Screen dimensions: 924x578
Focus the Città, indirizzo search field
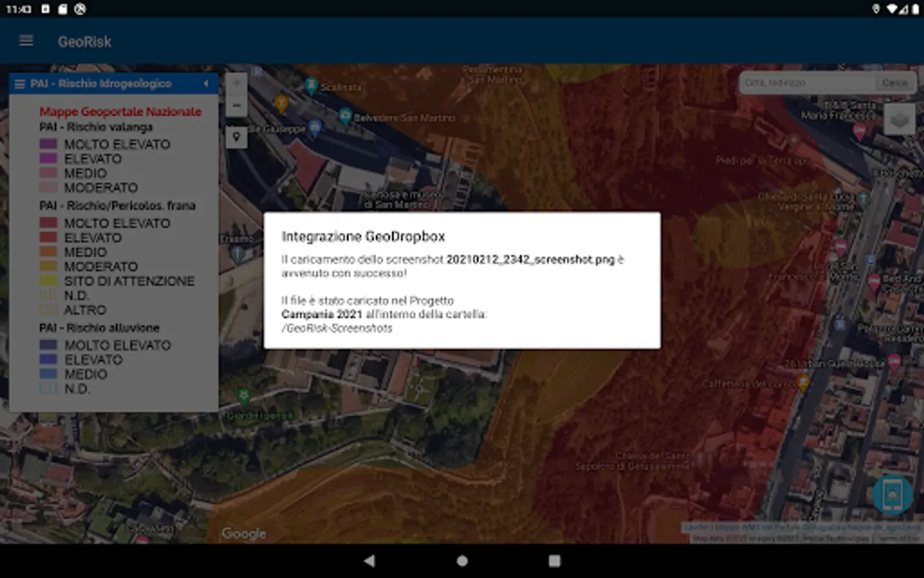point(808,83)
